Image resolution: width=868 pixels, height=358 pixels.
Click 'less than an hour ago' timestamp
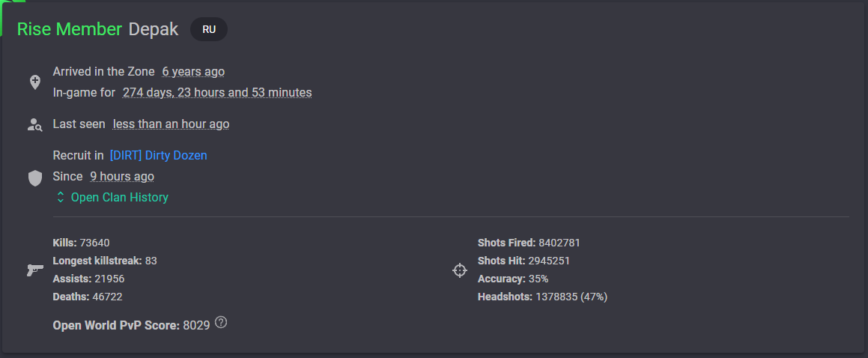point(171,124)
